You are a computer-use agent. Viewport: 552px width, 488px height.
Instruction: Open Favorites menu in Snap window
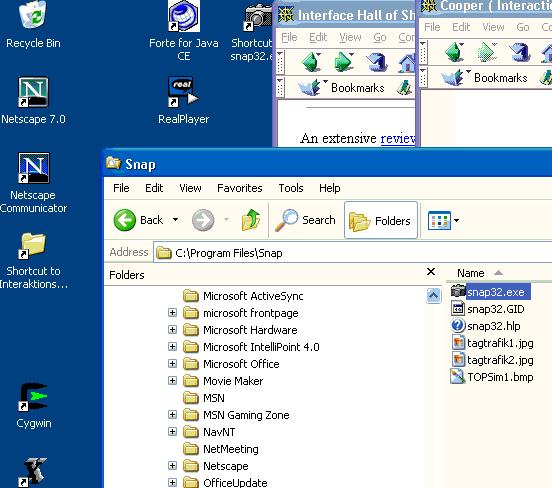point(240,188)
